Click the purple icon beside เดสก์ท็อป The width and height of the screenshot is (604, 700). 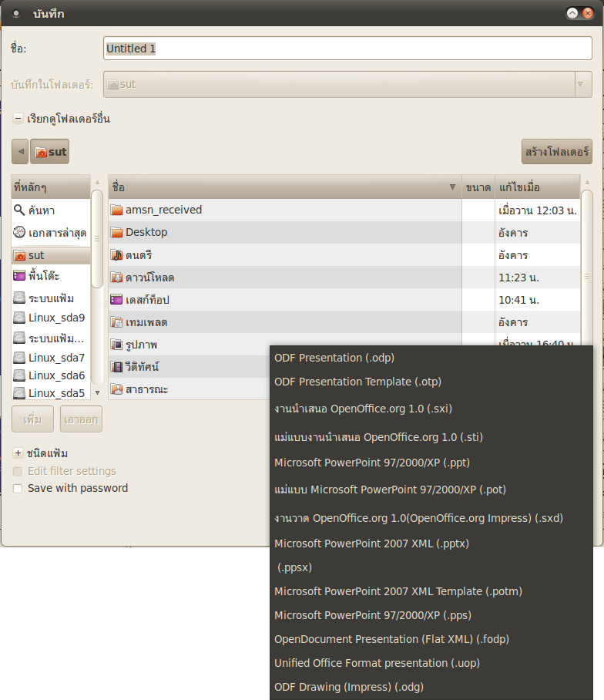click(x=116, y=300)
